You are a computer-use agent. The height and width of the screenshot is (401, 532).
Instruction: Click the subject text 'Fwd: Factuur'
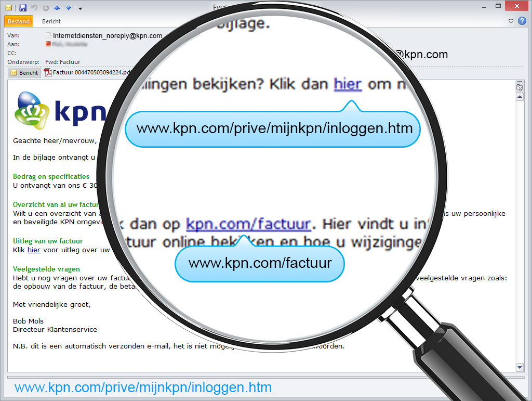(63, 62)
